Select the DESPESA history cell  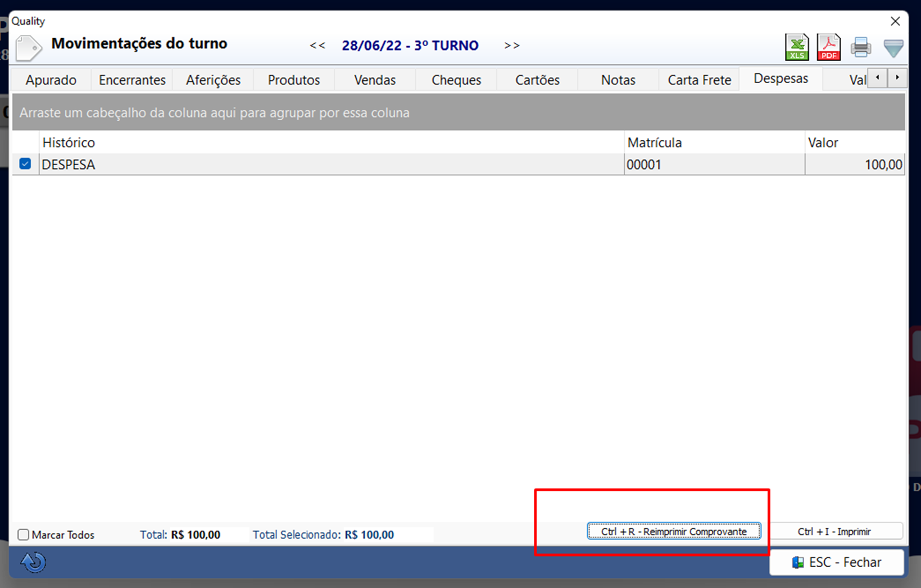pos(332,165)
